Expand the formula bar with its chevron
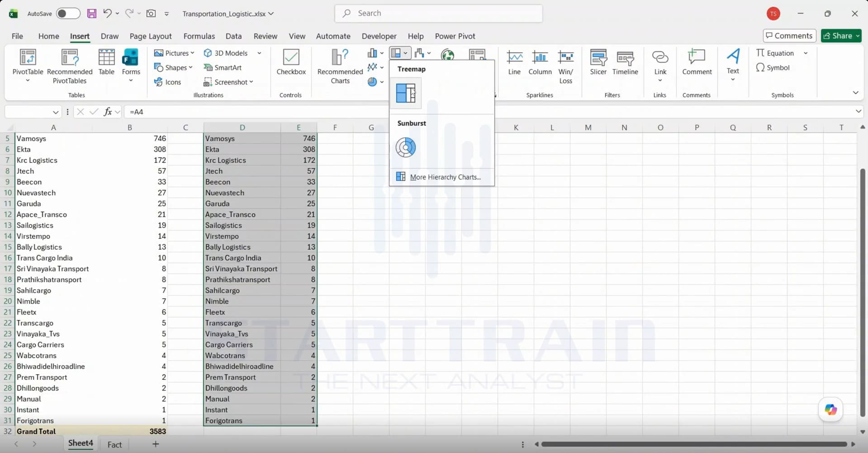868x453 pixels. tap(858, 111)
